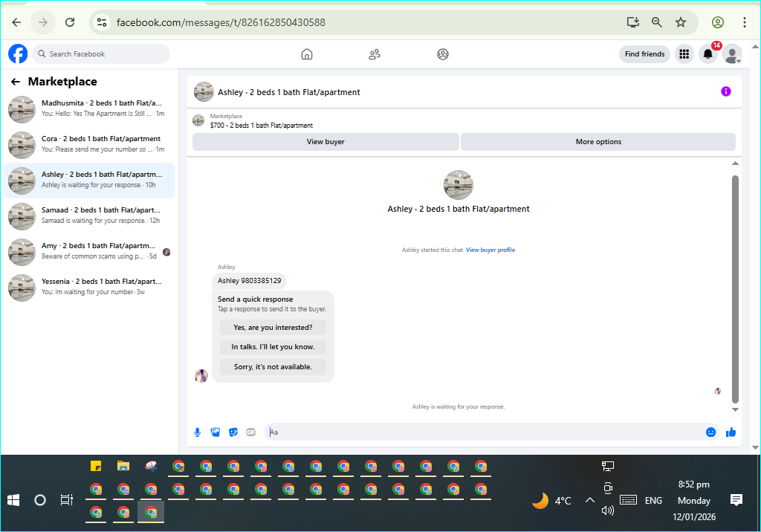Click the View buyer button

[x=326, y=142]
